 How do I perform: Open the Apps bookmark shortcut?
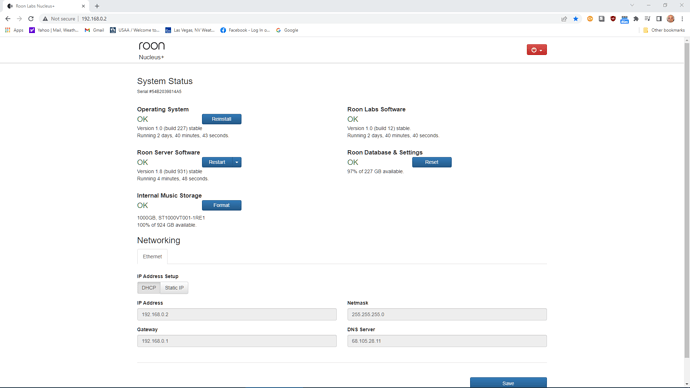click(x=14, y=30)
